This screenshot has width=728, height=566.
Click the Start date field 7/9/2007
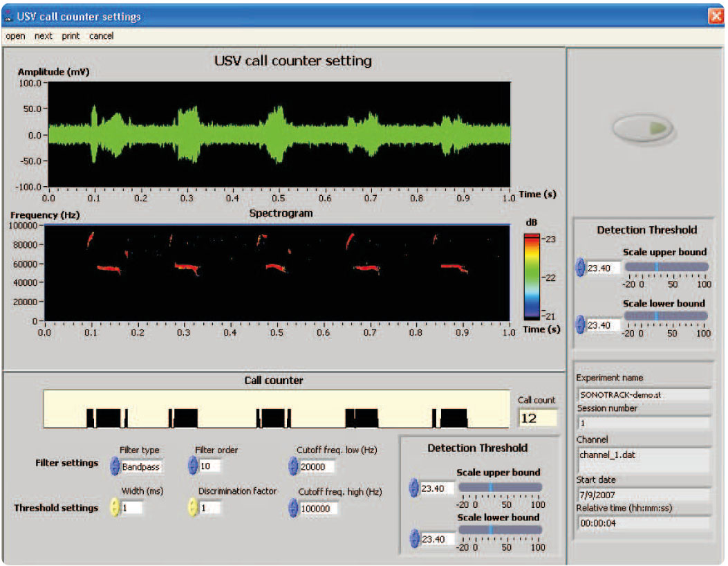point(644,495)
